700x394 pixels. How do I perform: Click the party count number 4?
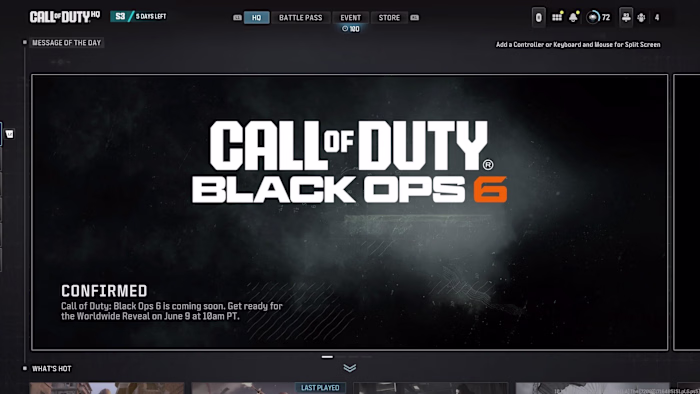tap(657, 17)
